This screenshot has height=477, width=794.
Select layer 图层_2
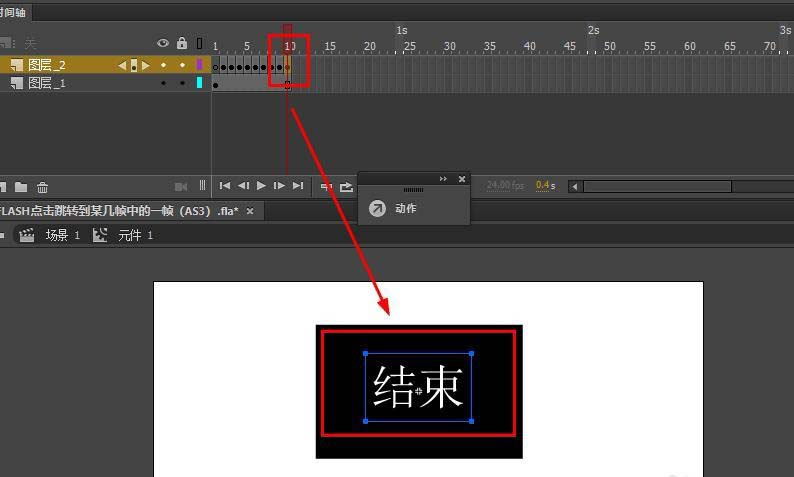pos(47,65)
